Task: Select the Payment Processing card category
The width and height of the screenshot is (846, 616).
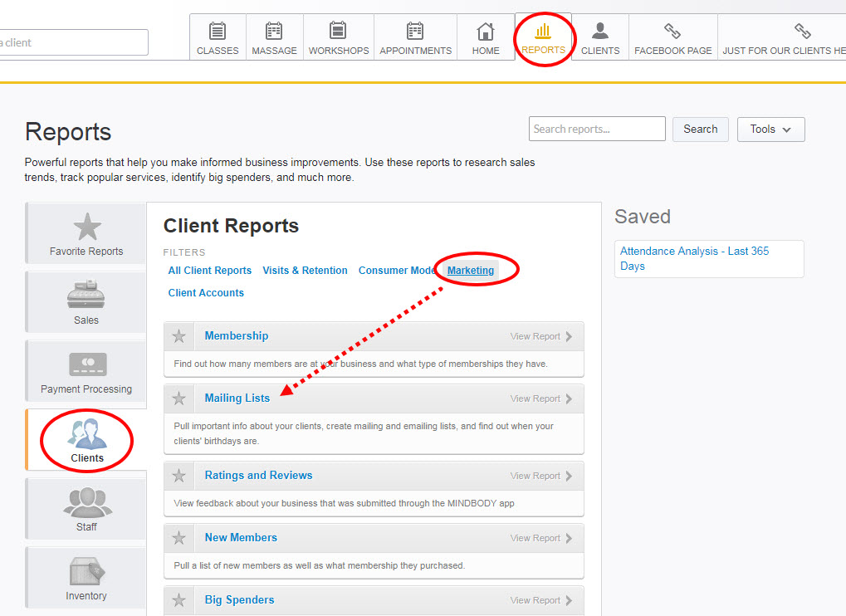Action: click(x=86, y=365)
